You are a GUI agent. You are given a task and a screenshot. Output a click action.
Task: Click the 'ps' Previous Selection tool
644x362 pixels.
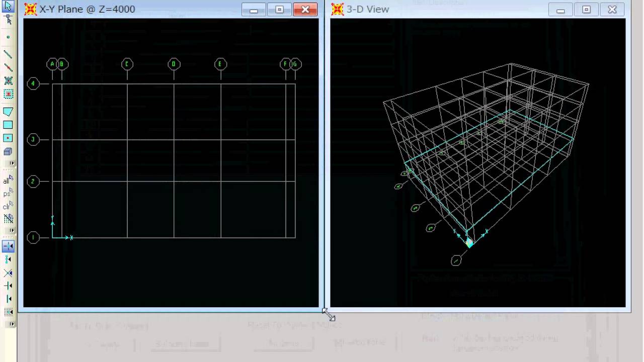(x=8, y=193)
